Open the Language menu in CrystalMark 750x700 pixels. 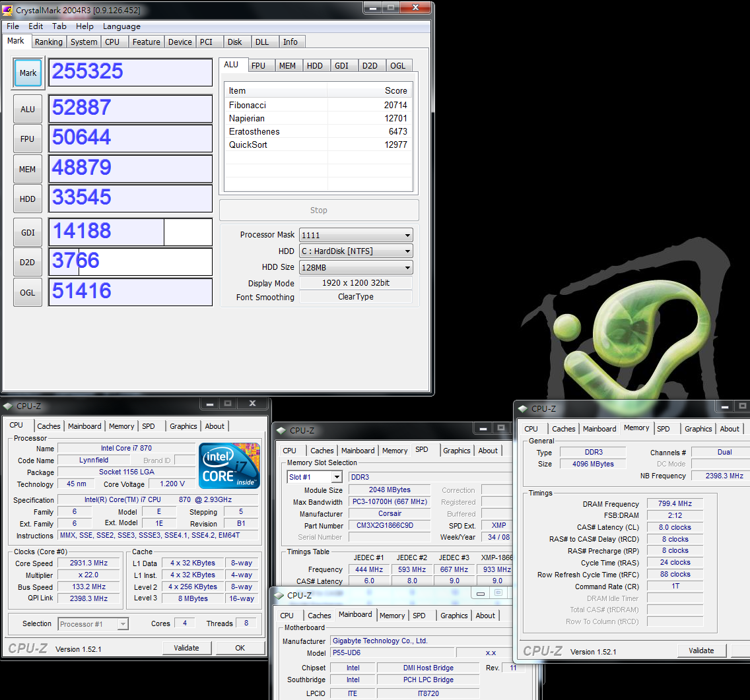[121, 26]
